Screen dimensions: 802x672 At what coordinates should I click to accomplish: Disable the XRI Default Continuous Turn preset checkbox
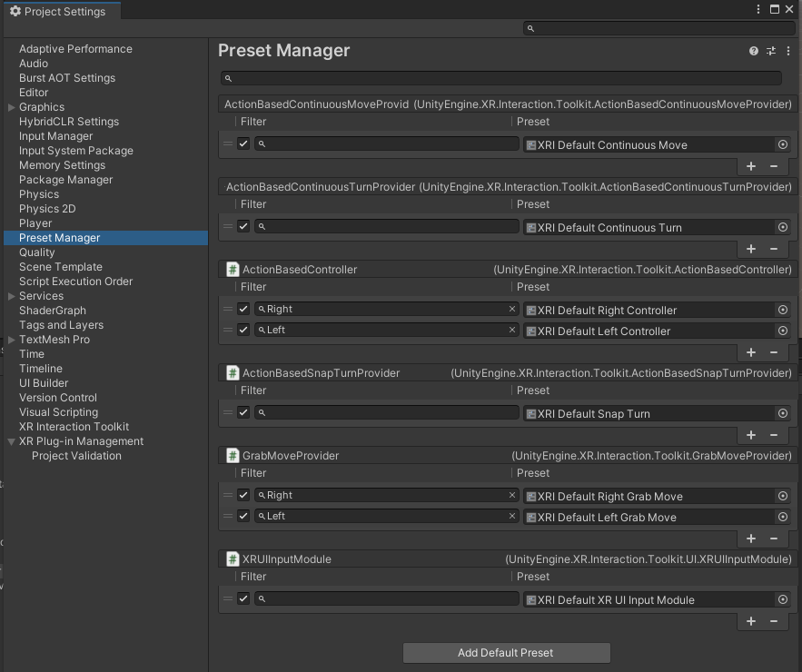click(243, 226)
